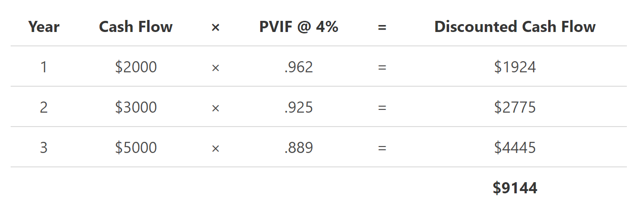Select the $4445 discounted value
The image size is (644, 210).
coord(515,148)
